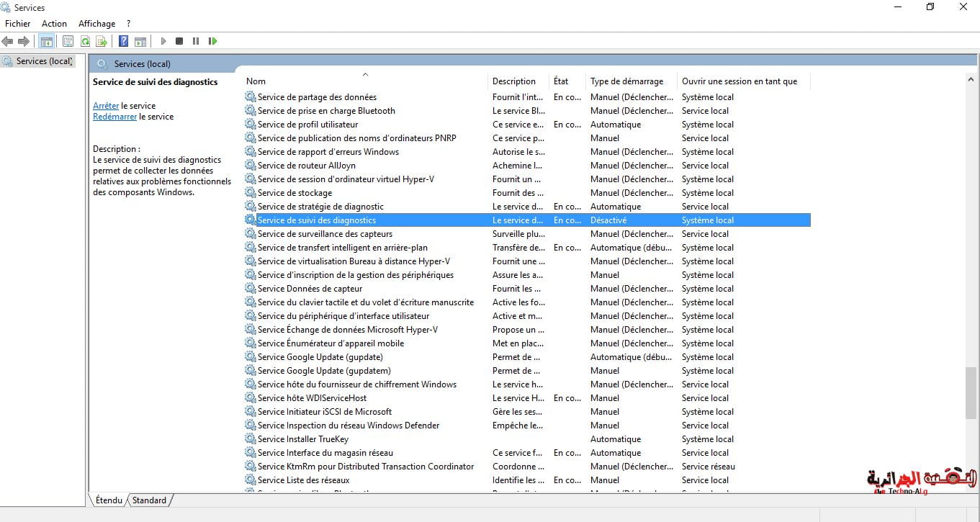Switch to the Standard tab
Screen dimensions: 980x522
(x=149, y=500)
